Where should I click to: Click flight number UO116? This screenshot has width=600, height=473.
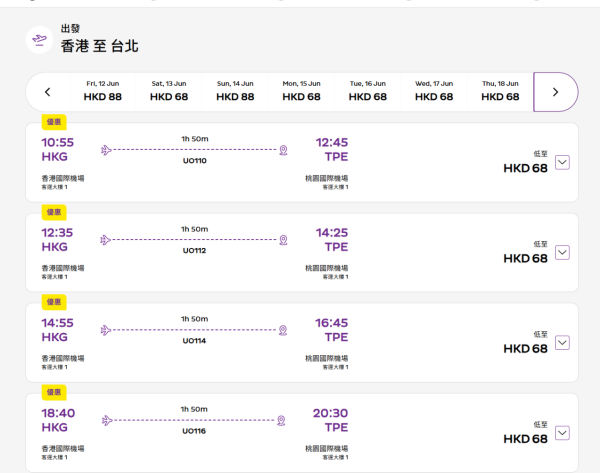coord(194,431)
